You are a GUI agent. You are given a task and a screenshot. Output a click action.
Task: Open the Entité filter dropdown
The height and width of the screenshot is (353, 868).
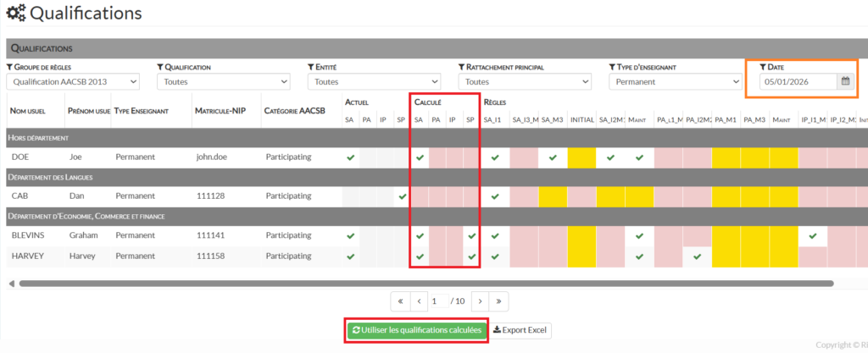point(374,81)
